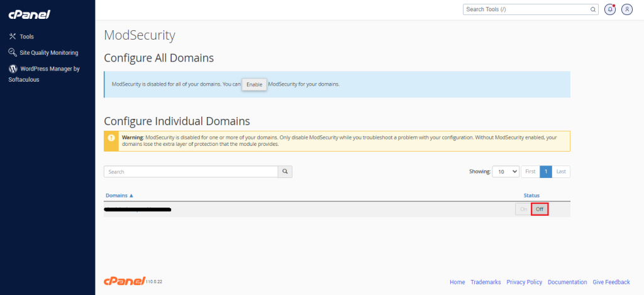Sort by the Domains column header

point(119,196)
